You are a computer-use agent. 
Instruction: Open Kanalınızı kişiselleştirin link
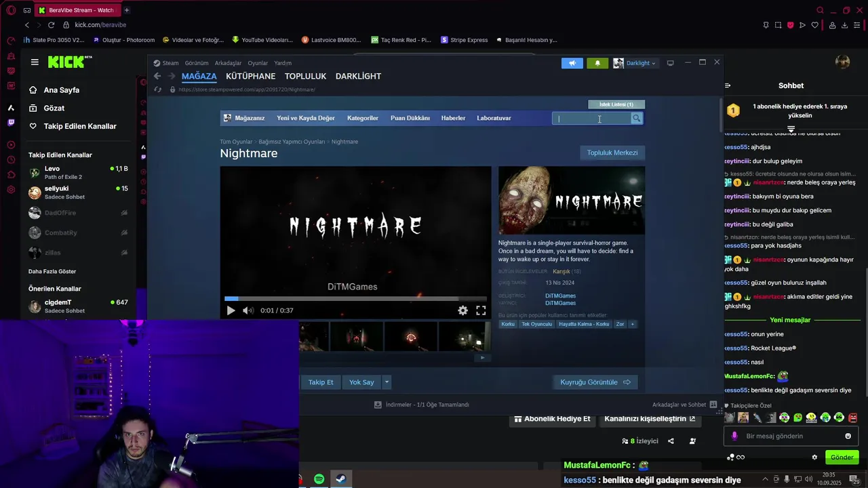pyautogui.click(x=650, y=419)
